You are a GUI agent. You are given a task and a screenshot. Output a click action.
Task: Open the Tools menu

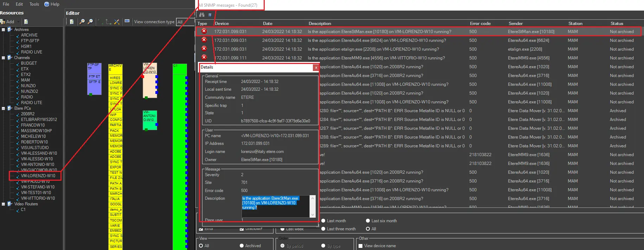[x=34, y=4]
